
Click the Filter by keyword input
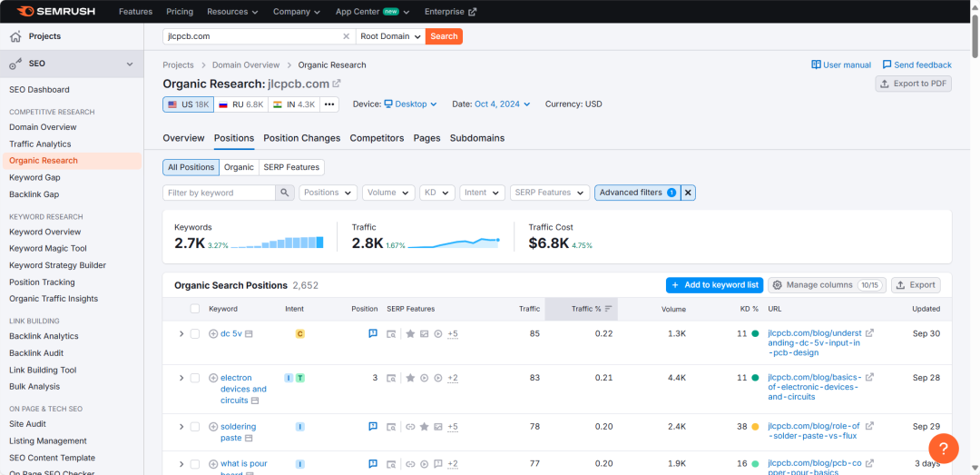click(219, 193)
